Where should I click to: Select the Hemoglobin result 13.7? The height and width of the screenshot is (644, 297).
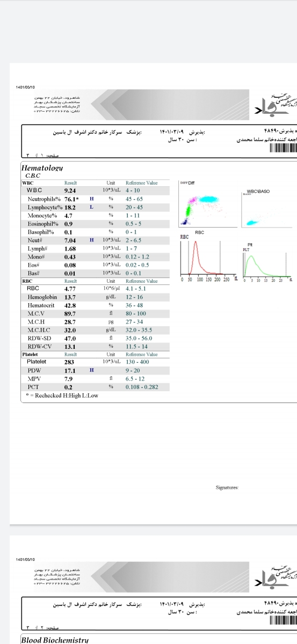pyautogui.click(x=70, y=297)
